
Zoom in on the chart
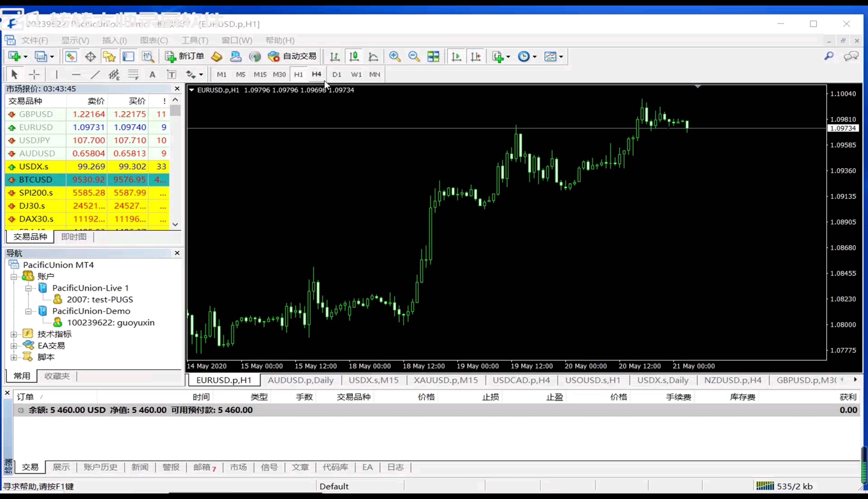(394, 57)
